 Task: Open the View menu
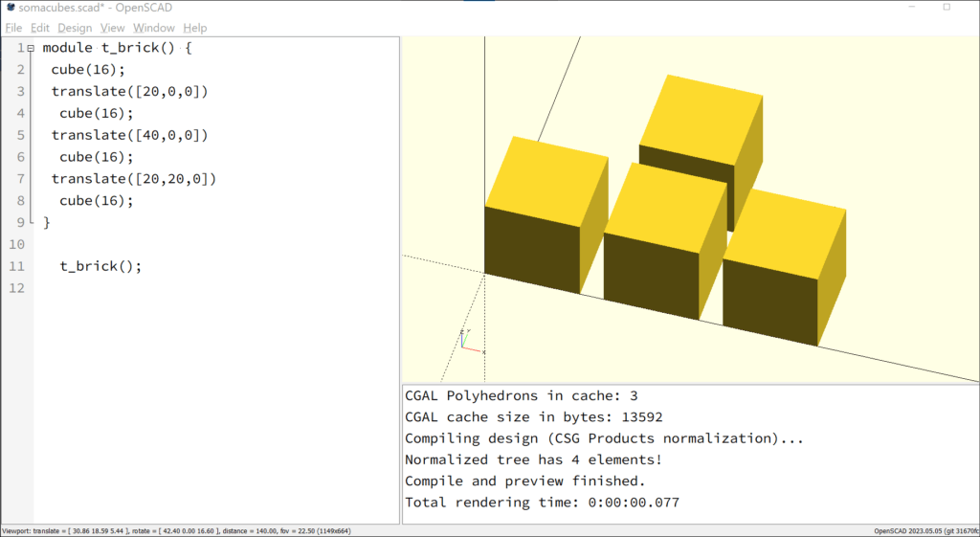click(x=113, y=28)
